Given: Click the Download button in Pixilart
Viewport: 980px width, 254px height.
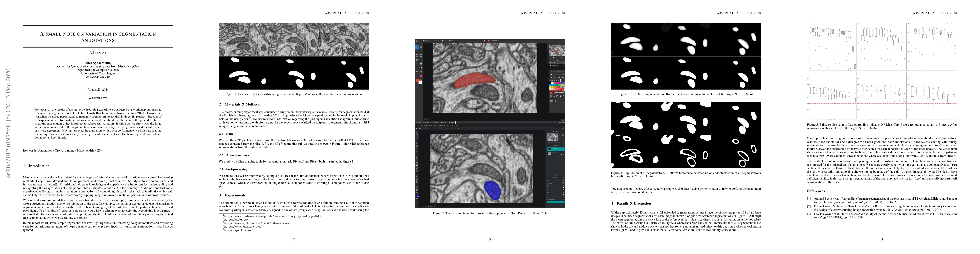Looking at the screenshot, I should (x=436, y=41).
